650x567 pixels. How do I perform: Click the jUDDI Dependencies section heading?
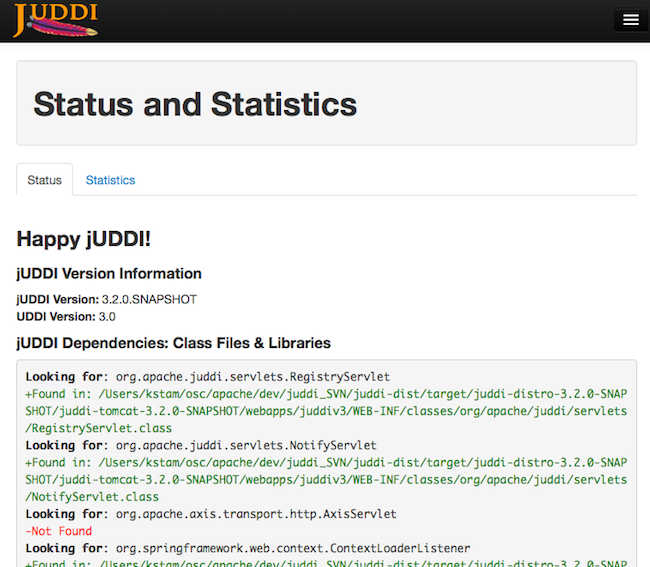coord(173,343)
